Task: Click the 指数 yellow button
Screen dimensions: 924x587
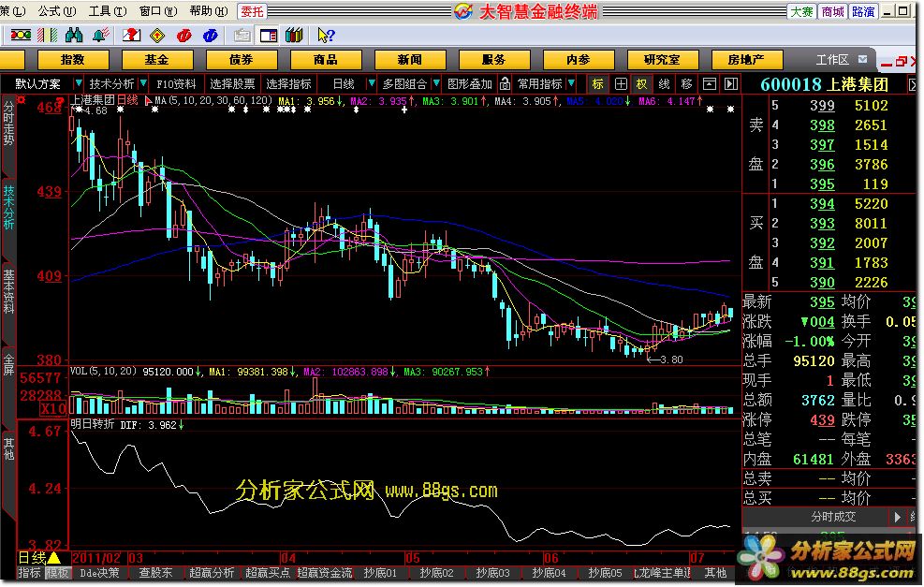Action: 73,60
